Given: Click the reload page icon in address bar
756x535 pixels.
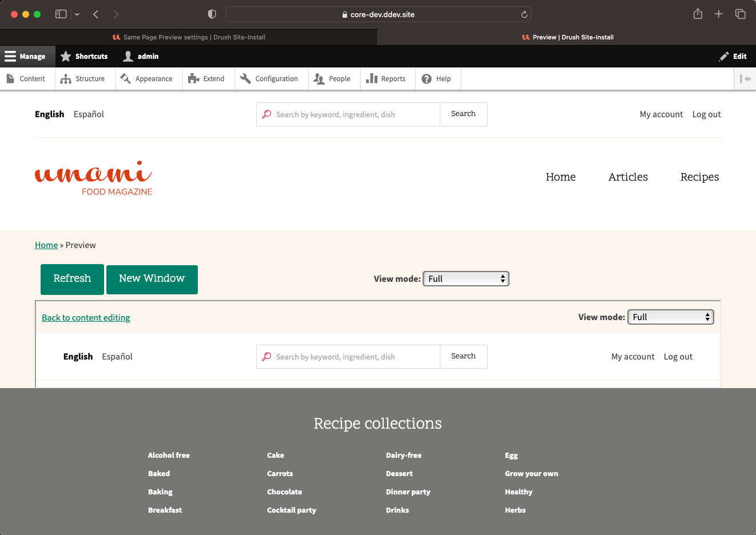Looking at the screenshot, I should 524,14.
